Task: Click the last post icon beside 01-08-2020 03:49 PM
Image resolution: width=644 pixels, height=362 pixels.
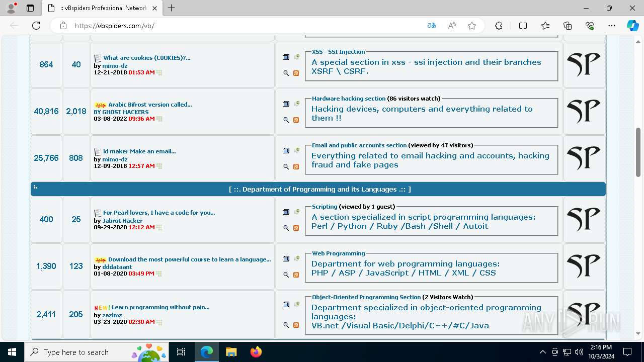Action: pos(159,274)
